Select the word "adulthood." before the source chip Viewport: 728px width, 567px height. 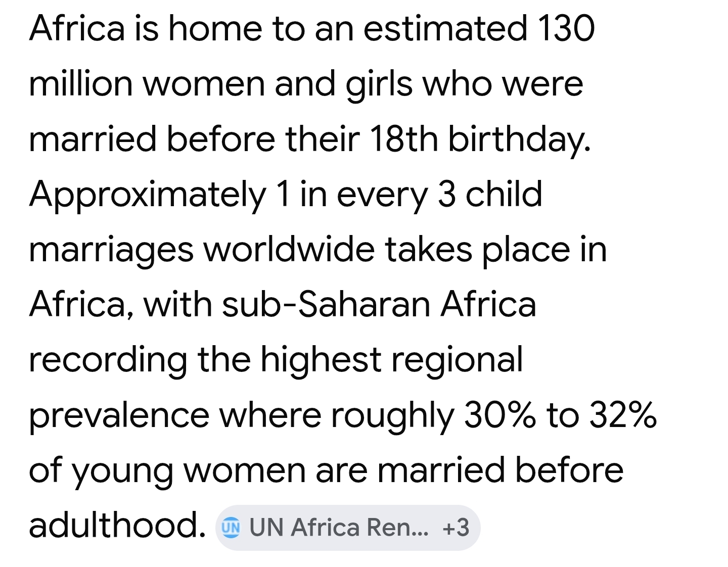[117, 525]
